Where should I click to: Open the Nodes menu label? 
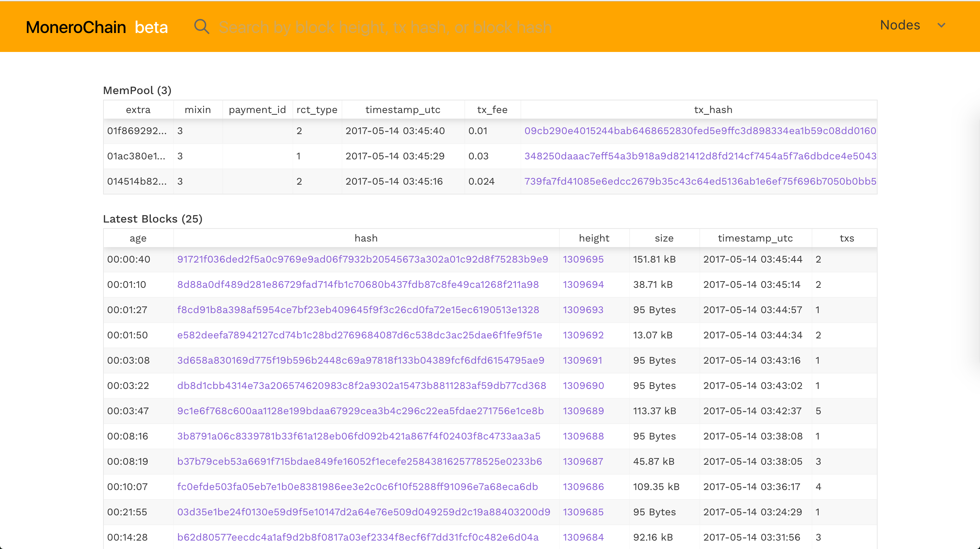pyautogui.click(x=900, y=25)
